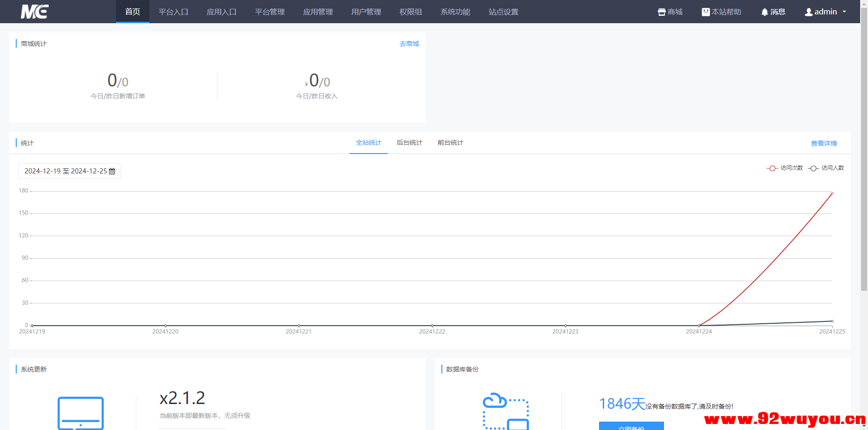
Task: Click the calendar icon in date range field
Action: [112, 171]
